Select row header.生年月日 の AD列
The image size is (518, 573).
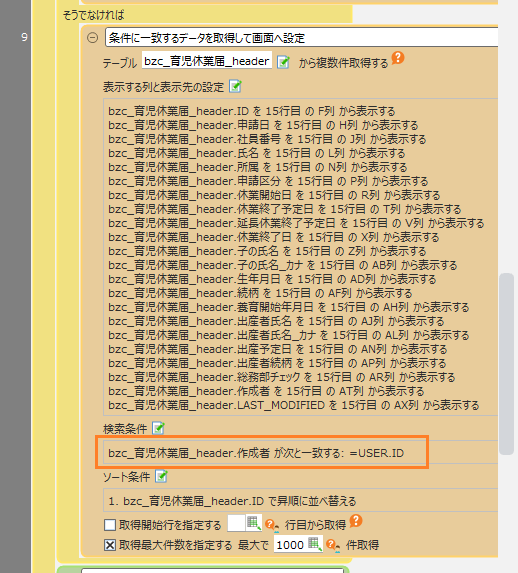[x=272, y=279]
